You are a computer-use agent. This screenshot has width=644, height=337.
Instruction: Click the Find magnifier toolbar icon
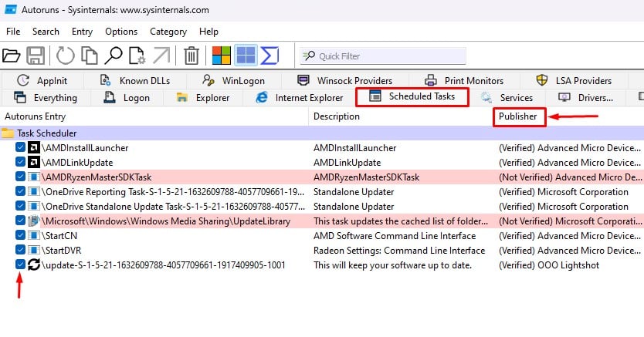[x=113, y=56]
